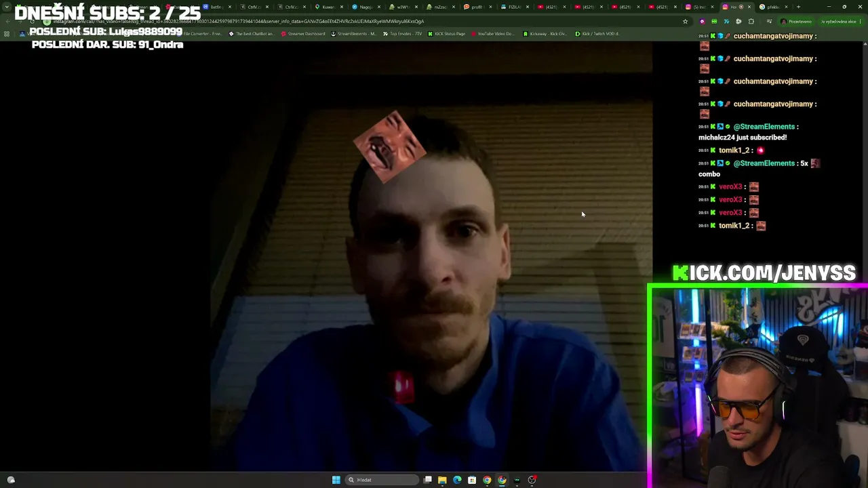Open the weather widget in the taskbar corner
Screen dimensions: 868x488
[11, 480]
